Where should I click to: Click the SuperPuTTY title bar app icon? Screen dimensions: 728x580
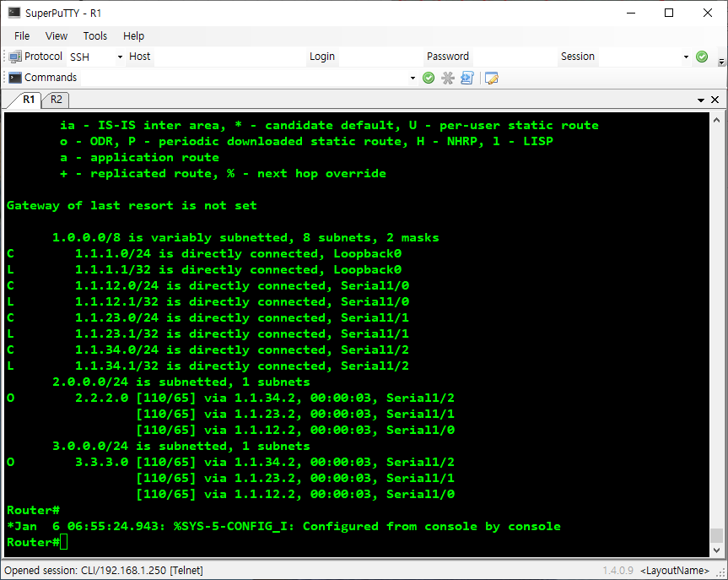[x=14, y=13]
